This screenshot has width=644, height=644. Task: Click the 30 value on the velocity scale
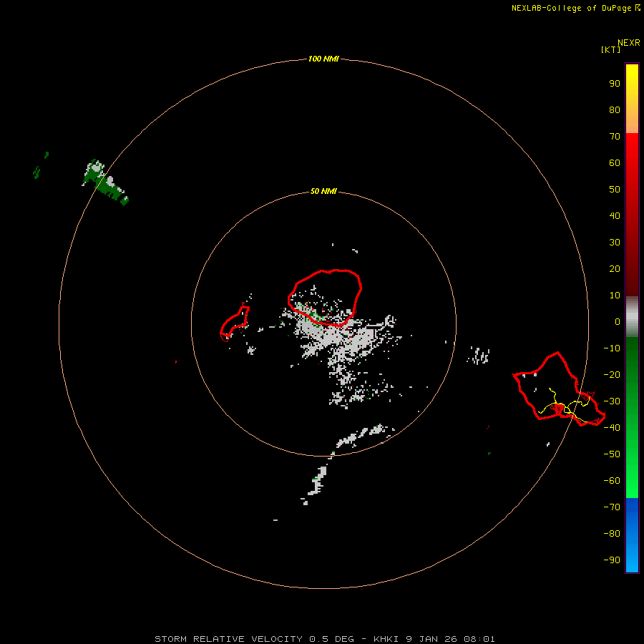pyautogui.click(x=615, y=243)
